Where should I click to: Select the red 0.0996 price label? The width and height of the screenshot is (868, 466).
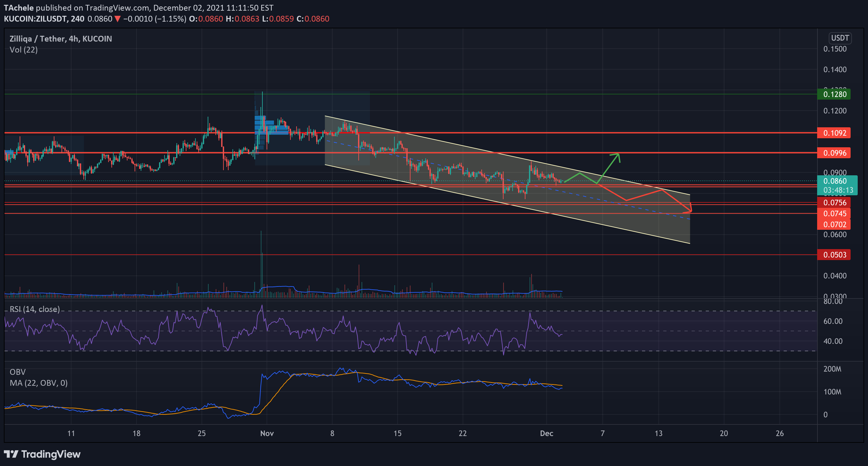834,153
